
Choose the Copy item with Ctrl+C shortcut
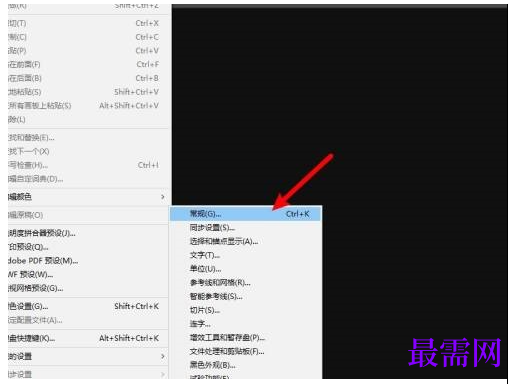click(88, 37)
